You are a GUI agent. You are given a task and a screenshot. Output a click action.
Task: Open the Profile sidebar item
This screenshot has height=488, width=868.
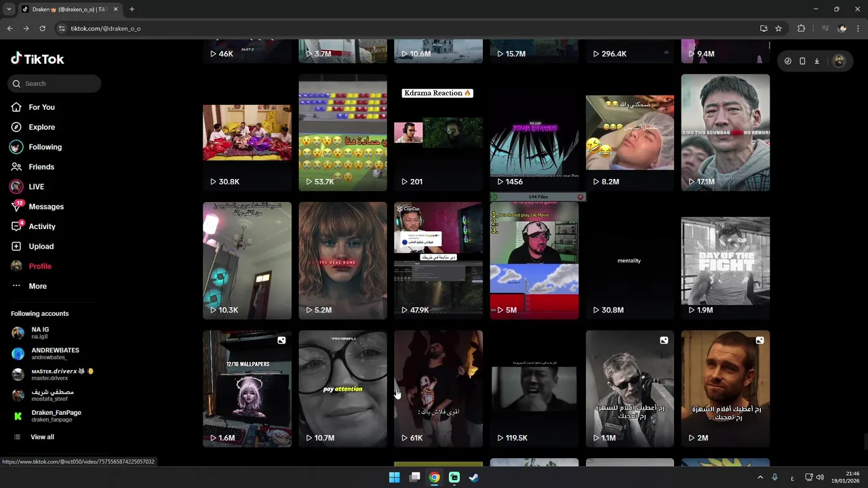tap(39, 266)
